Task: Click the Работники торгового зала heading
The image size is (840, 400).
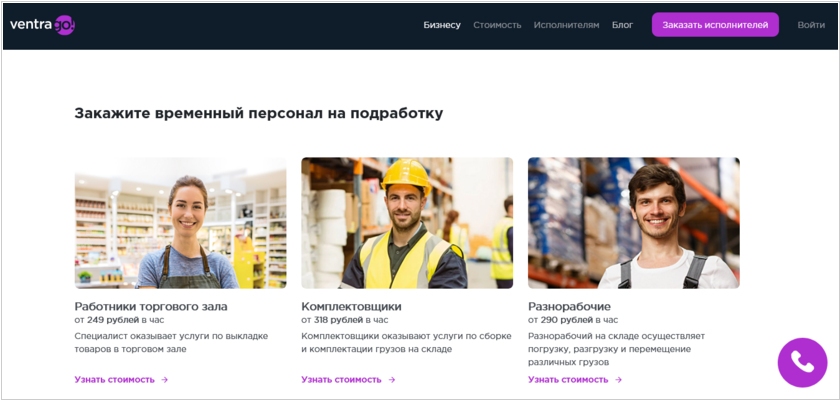Action: (x=151, y=307)
